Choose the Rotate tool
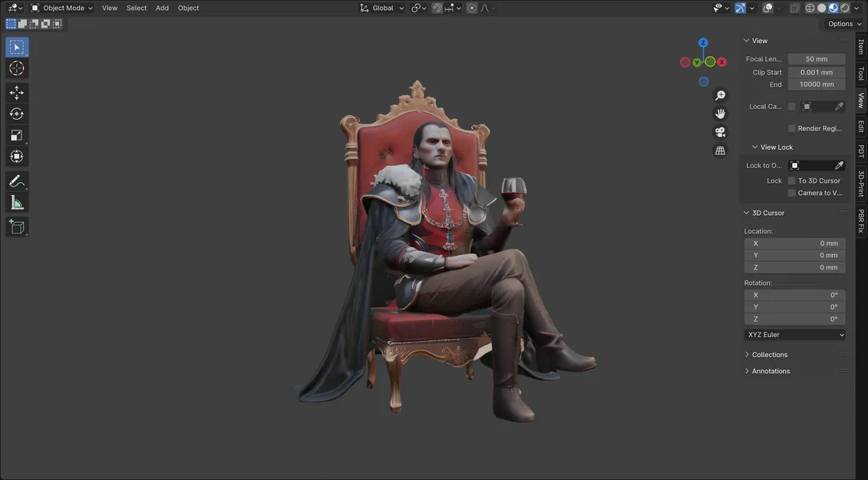The width and height of the screenshot is (868, 480). click(16, 113)
